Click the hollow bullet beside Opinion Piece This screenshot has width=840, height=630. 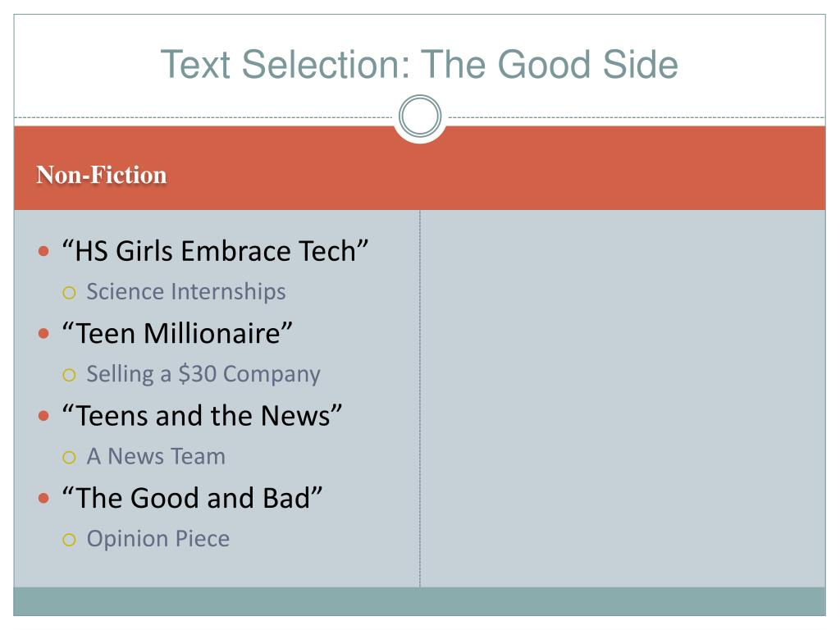pyautogui.click(x=69, y=540)
